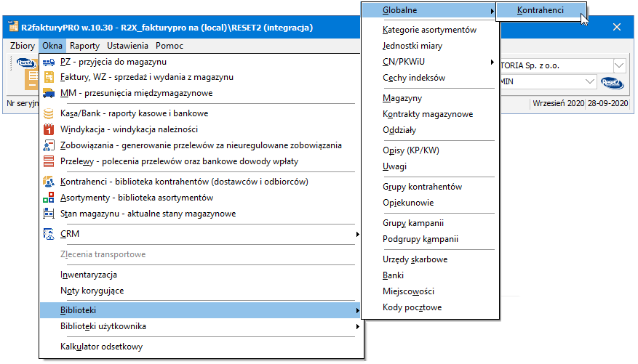Viewport: 638px width, 364px height.
Task: Click the Kasa/Bank coins icon
Action: point(49,114)
